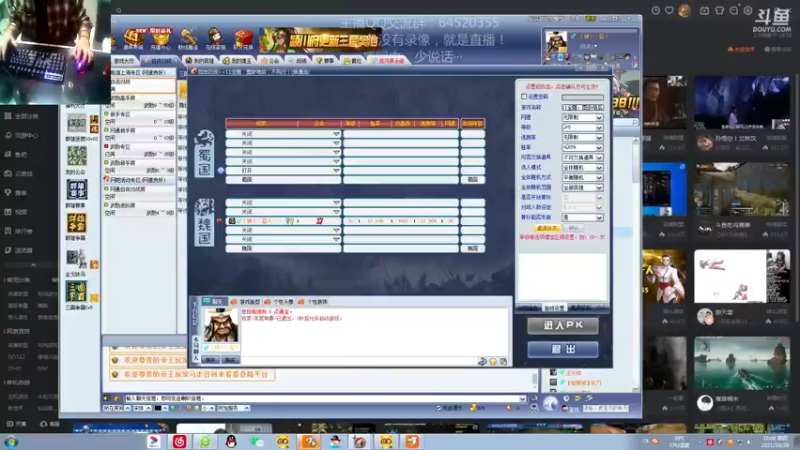Click the 三国争霸 game icon in left list
The height and width of the screenshot is (450, 800).
point(77,292)
